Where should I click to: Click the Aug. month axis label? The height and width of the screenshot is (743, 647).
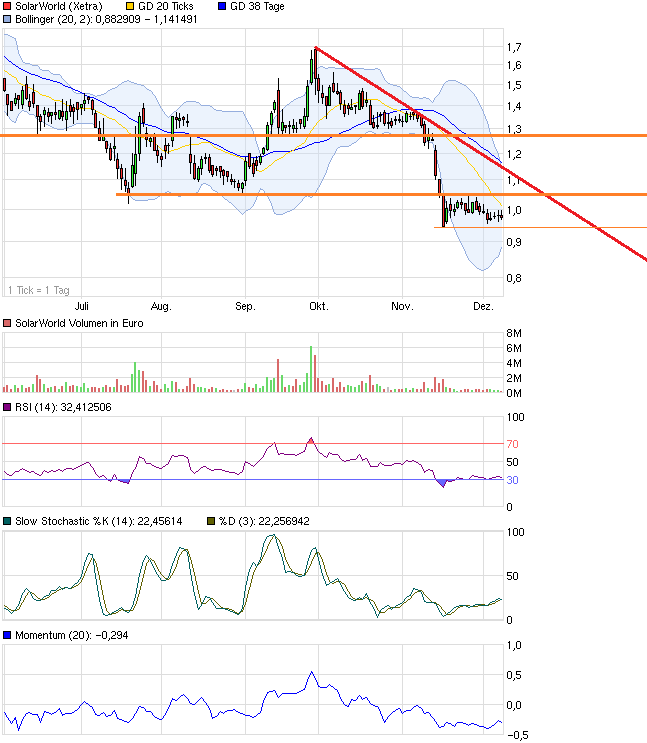click(x=161, y=307)
